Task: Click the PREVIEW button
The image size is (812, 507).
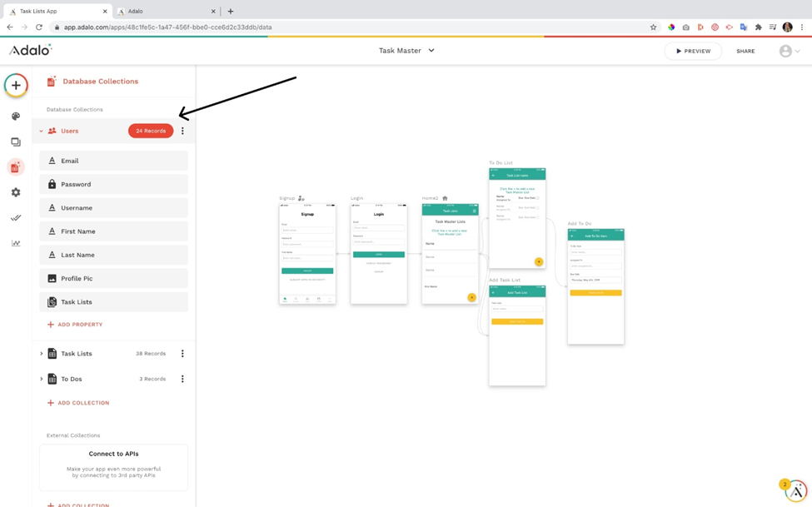Action: [x=693, y=51]
